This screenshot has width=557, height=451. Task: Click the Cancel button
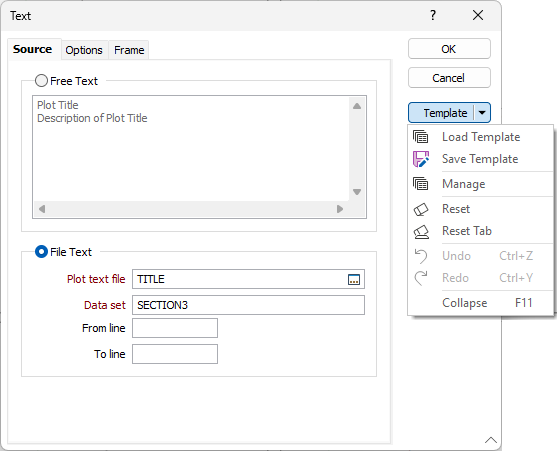pos(449,78)
